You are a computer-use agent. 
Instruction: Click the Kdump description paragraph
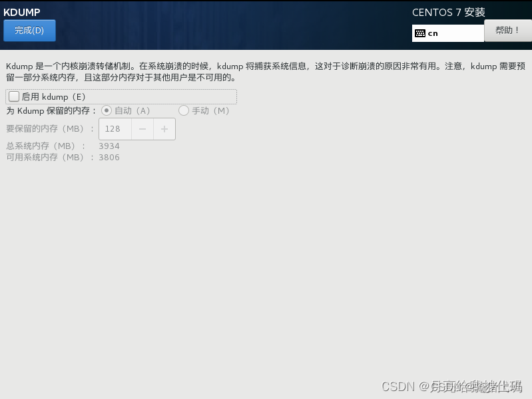tap(266, 72)
